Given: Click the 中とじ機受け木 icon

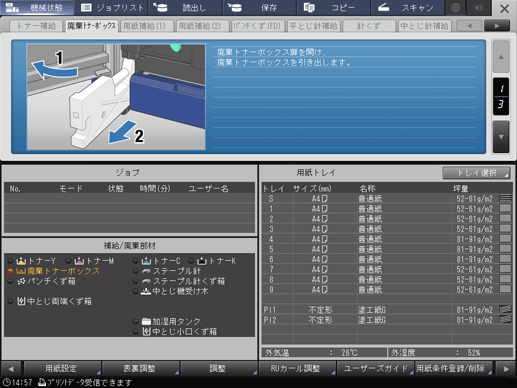Looking at the screenshot, I should coord(146,291).
